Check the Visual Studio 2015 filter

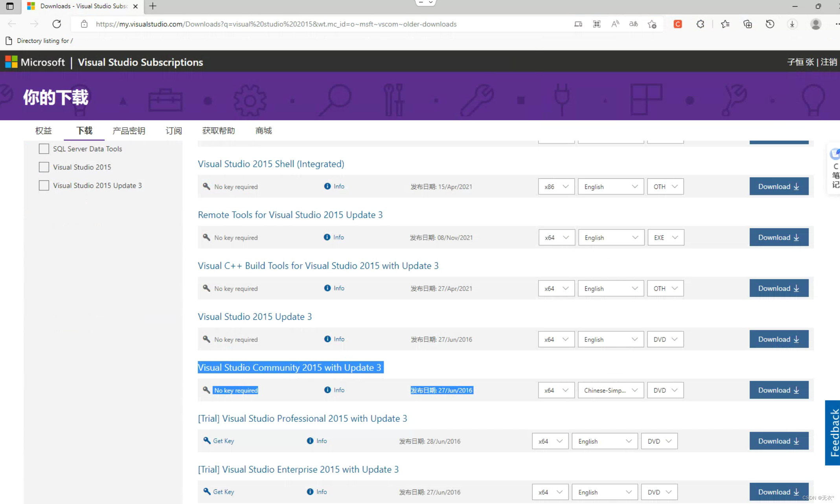[44, 167]
